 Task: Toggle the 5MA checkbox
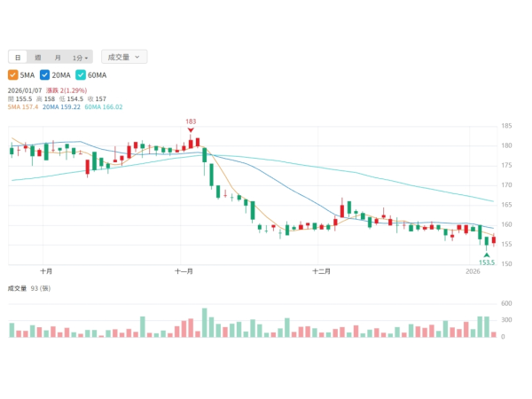[x=13, y=75]
